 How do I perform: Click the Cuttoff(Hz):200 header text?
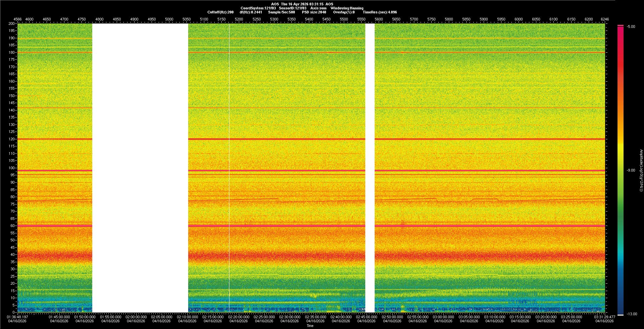point(220,12)
